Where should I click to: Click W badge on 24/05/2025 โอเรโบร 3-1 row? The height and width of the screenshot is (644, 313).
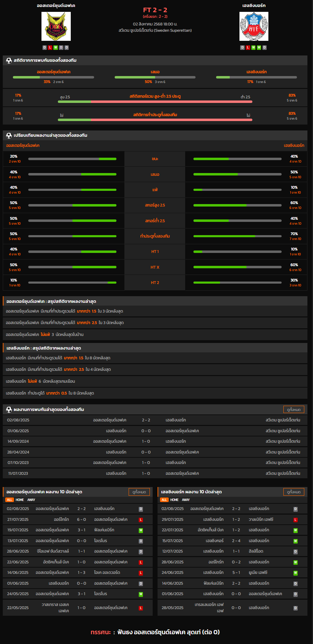(x=141, y=594)
